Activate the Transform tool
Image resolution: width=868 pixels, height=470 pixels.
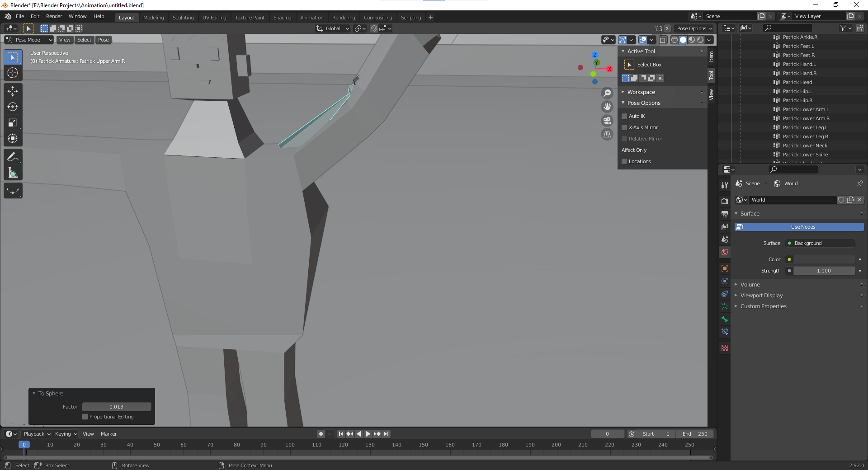point(13,139)
